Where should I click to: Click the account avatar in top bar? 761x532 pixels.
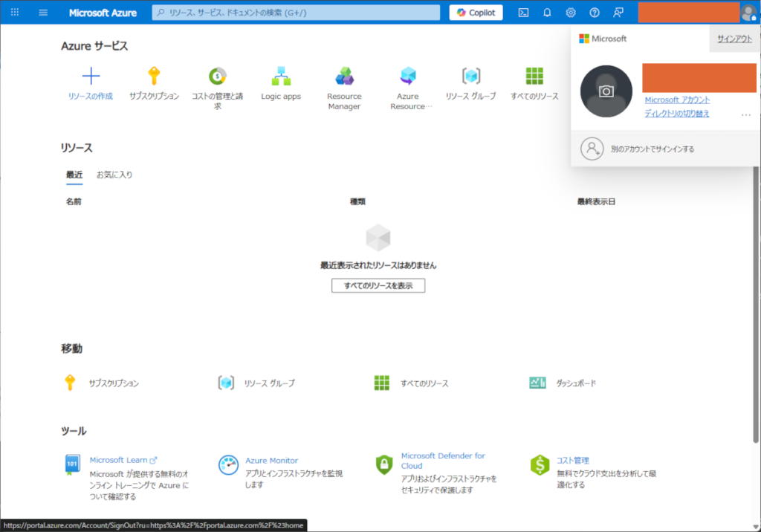tap(749, 13)
